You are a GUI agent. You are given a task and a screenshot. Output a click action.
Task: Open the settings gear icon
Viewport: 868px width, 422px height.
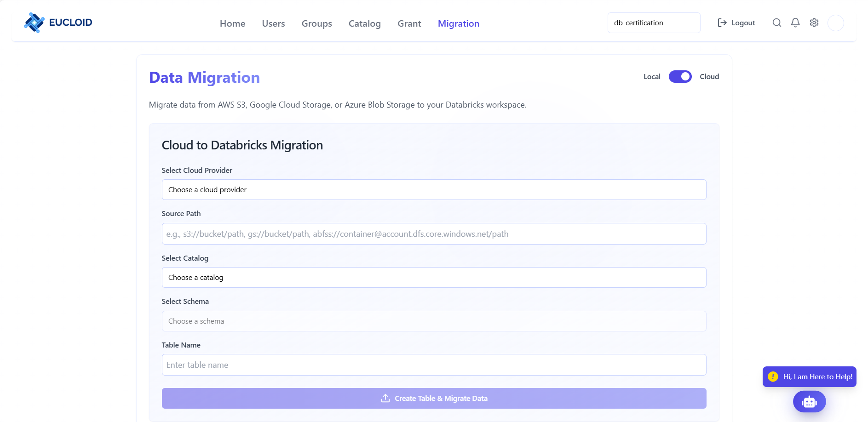click(814, 23)
